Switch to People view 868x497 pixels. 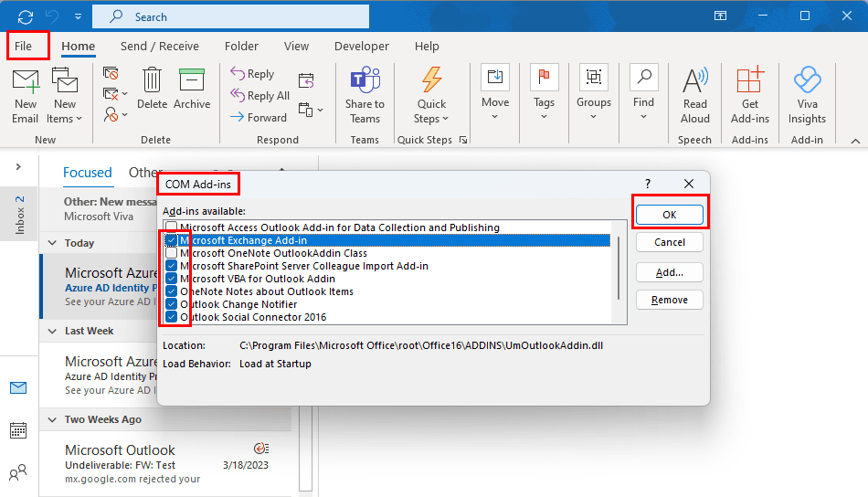click(18, 472)
